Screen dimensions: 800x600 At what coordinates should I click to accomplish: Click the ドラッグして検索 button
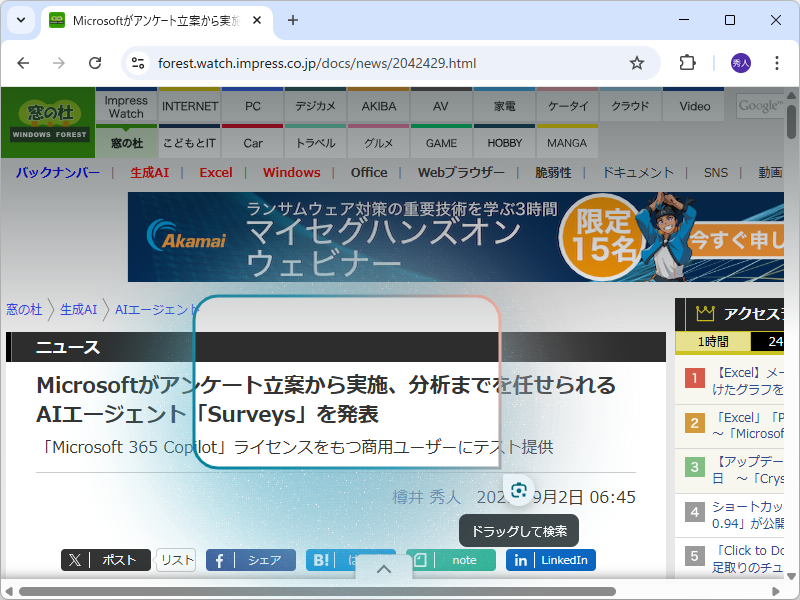point(518,531)
